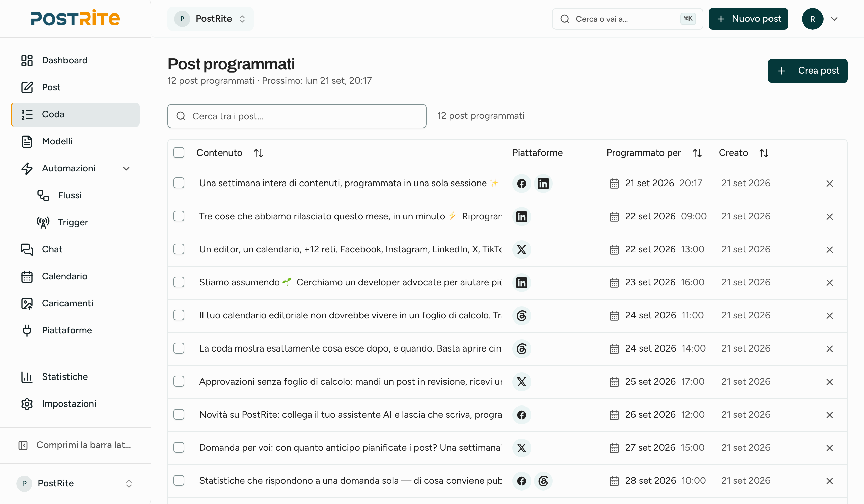Screen dimensions: 864x504
Task: Open the user avatar R menu
Action: [x=812, y=19]
